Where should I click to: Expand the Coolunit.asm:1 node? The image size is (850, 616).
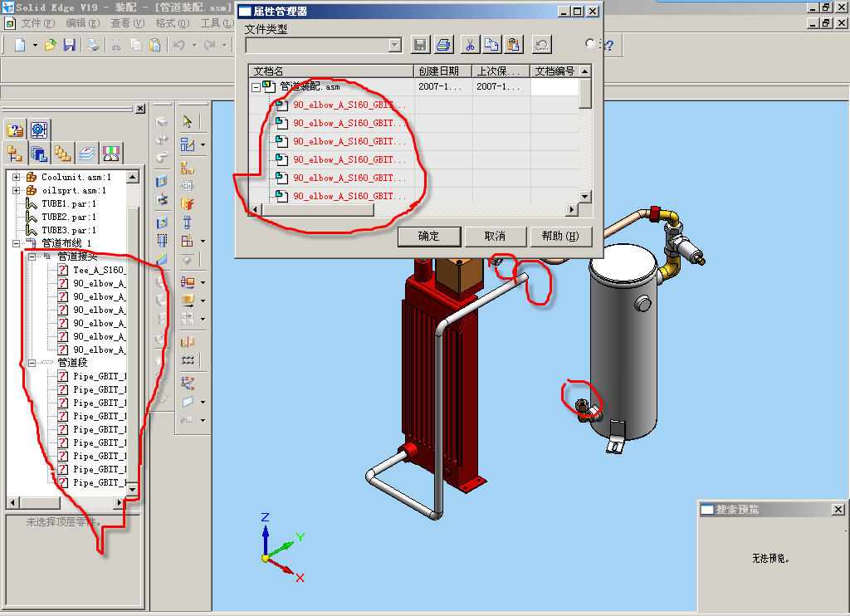point(17,178)
